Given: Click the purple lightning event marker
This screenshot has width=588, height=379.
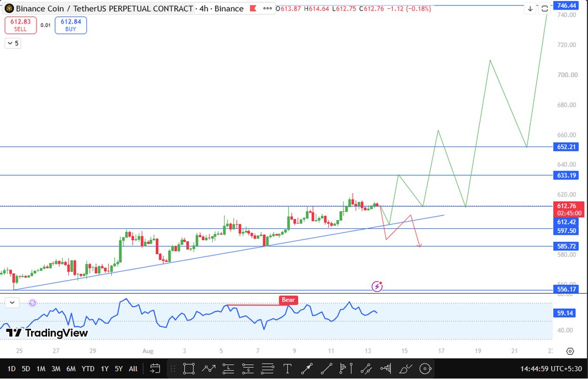Looking at the screenshot, I should pos(377,287).
